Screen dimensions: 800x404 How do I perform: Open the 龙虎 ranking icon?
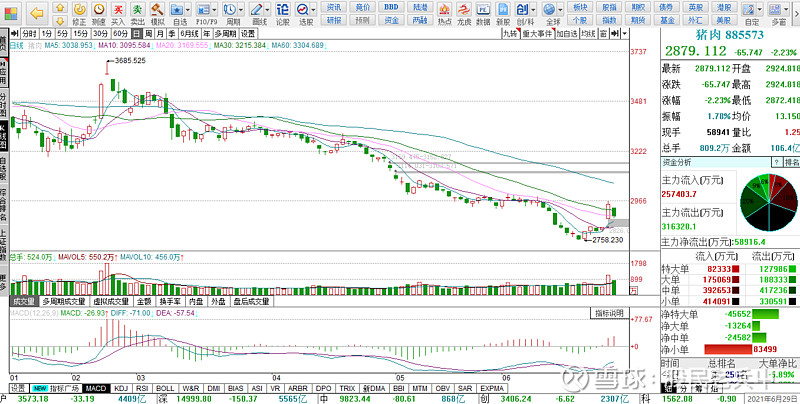tap(463, 14)
